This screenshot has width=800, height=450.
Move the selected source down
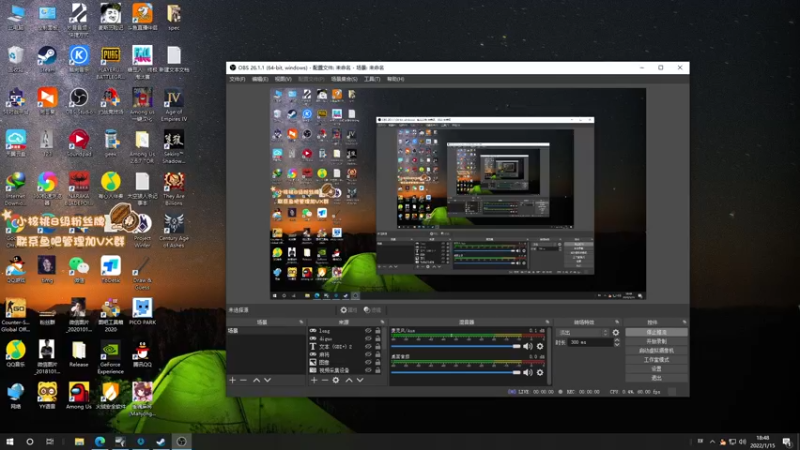(360, 380)
